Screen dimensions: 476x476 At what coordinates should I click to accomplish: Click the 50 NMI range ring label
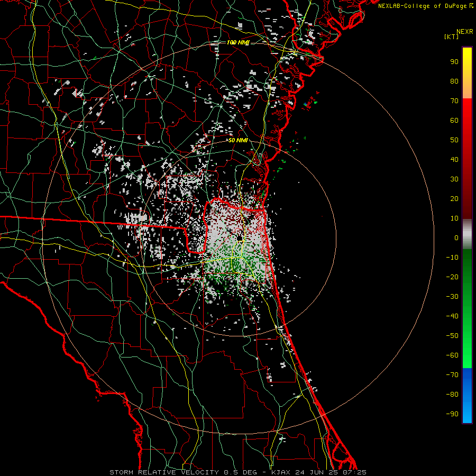238,140
